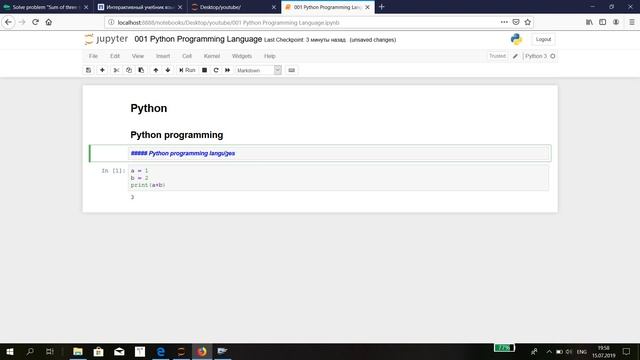
Task: Open the Mail app from taskbar
Action: coord(119,351)
